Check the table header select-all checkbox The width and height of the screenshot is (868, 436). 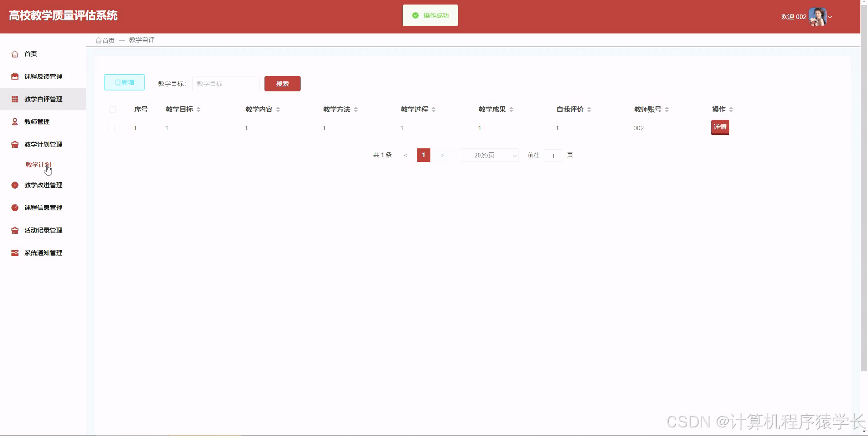pos(112,109)
